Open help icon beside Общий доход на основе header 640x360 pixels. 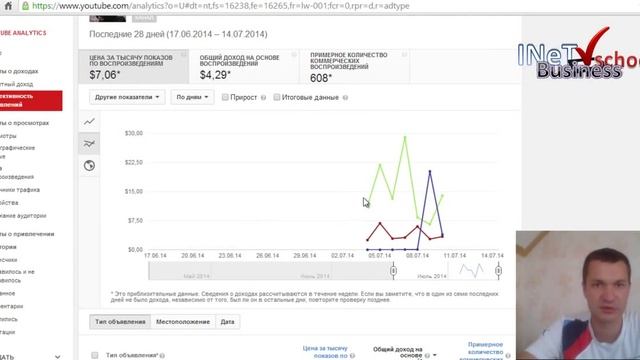pos(427,356)
